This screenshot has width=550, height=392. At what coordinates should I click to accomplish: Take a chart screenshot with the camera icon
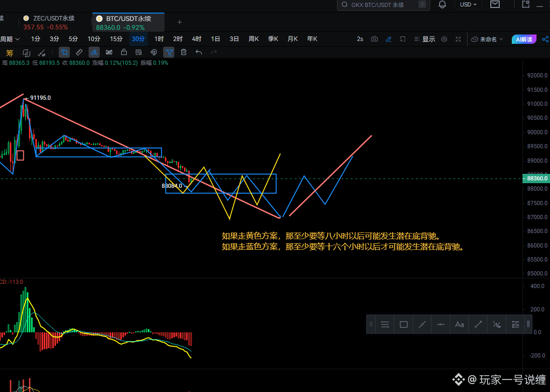click(x=374, y=39)
